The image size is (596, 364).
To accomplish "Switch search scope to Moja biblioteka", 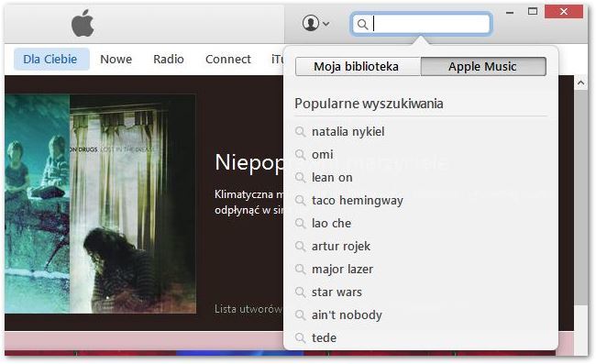I will [358, 67].
